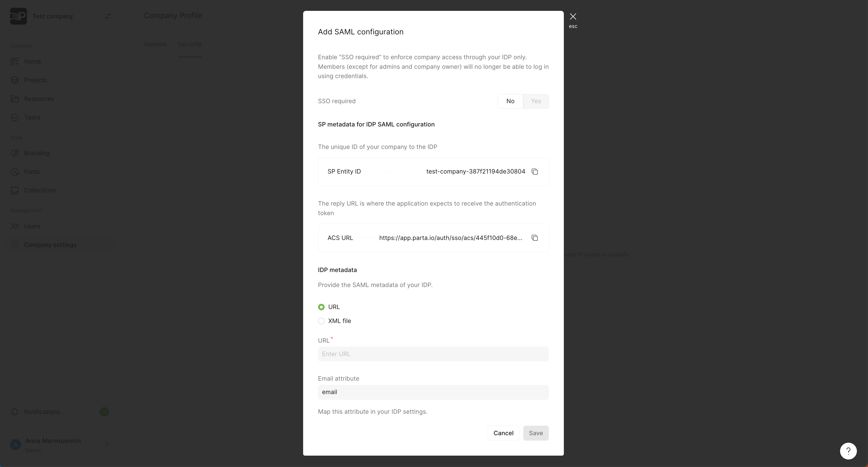Open Notifications bell in sidebar
Screen dimensions: 868x467
tap(15, 412)
